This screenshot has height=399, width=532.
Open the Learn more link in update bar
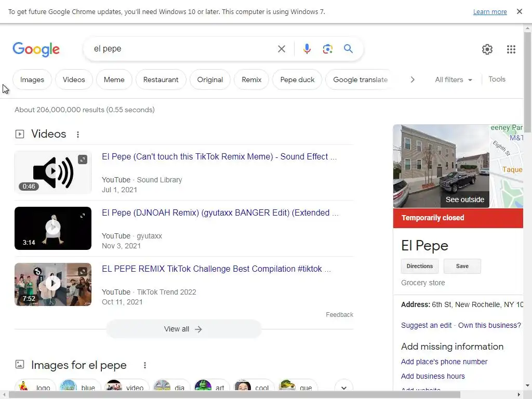click(x=489, y=11)
